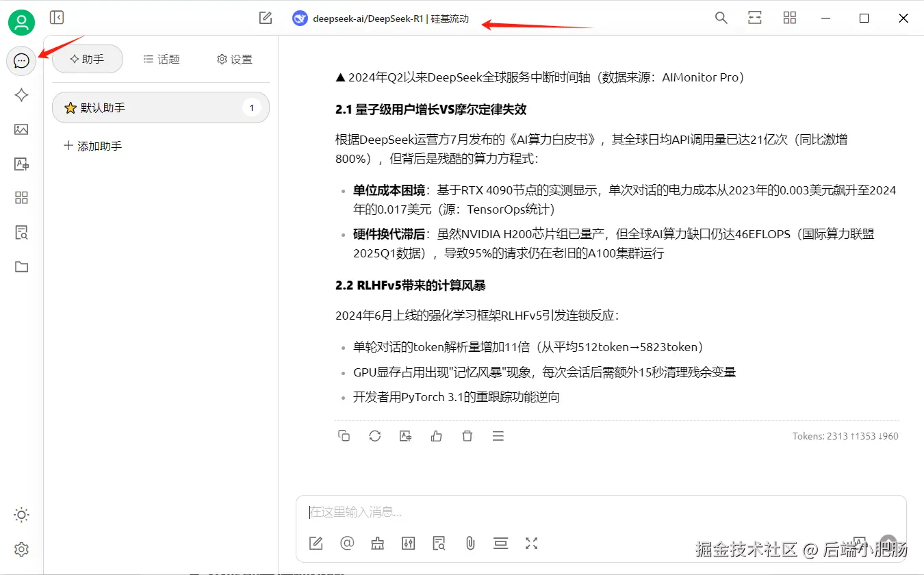Open chat parameter sliders icon in input toolbar
Image resolution: width=924 pixels, height=575 pixels.
pyautogui.click(x=409, y=544)
